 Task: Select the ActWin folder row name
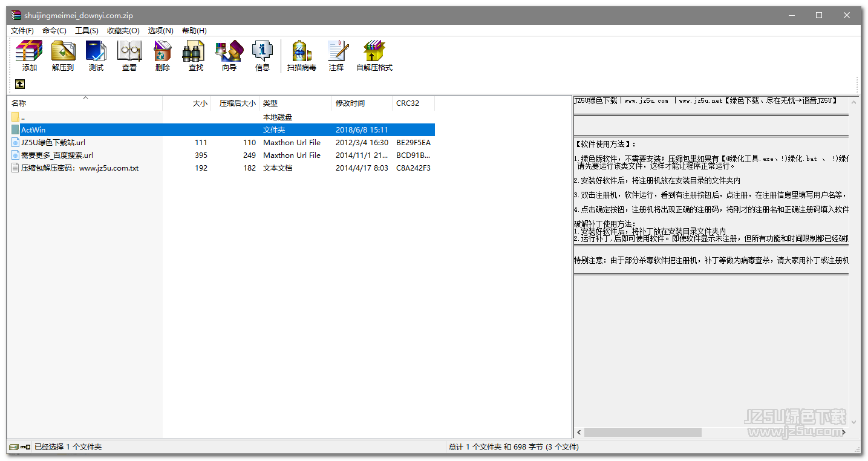[x=33, y=130]
